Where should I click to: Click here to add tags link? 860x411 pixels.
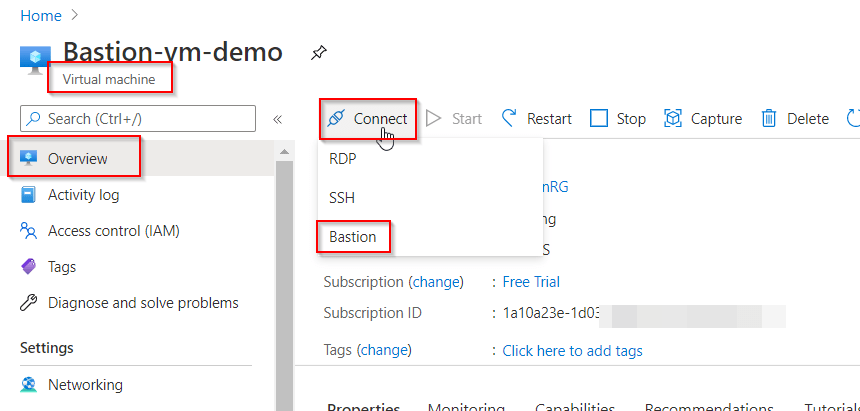point(573,351)
